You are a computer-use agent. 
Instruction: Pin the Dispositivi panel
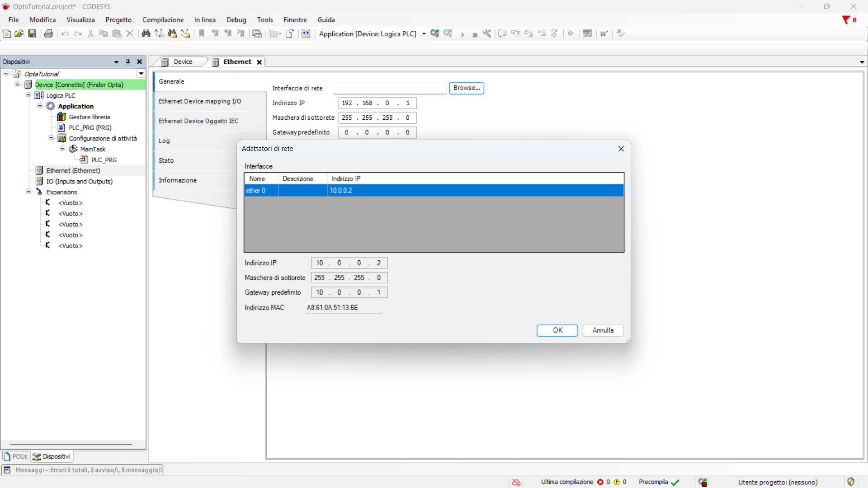coord(128,62)
